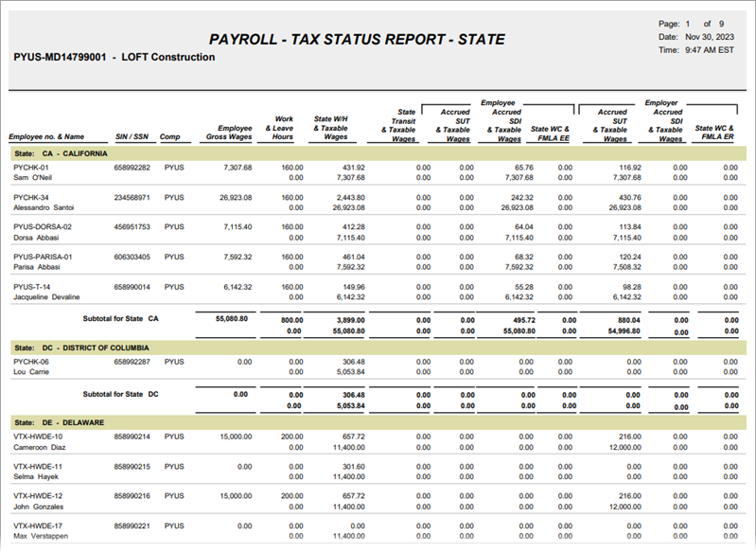
Task: Click employee number PYCHK-01
Action: (x=31, y=168)
